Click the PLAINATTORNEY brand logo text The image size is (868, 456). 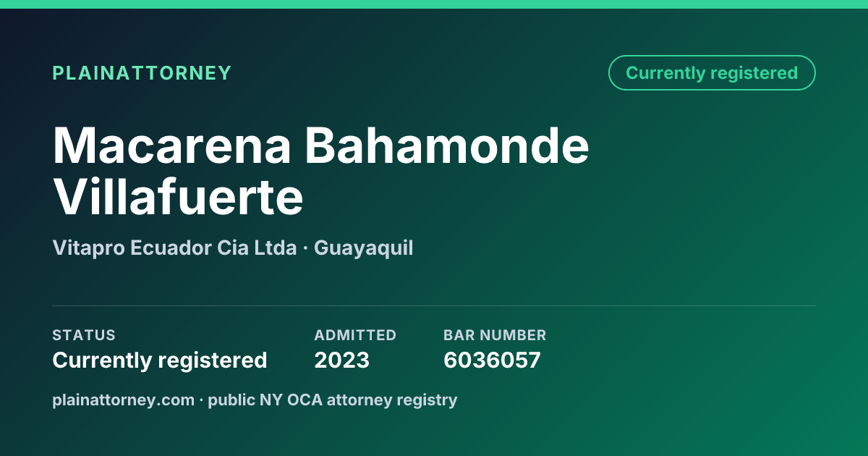point(142,73)
